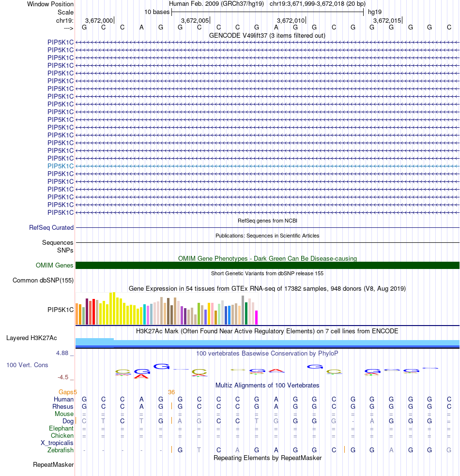The image size is (460, 476).
Task: Open the RefSeq Curated track label
Action: pyautogui.click(x=51, y=228)
